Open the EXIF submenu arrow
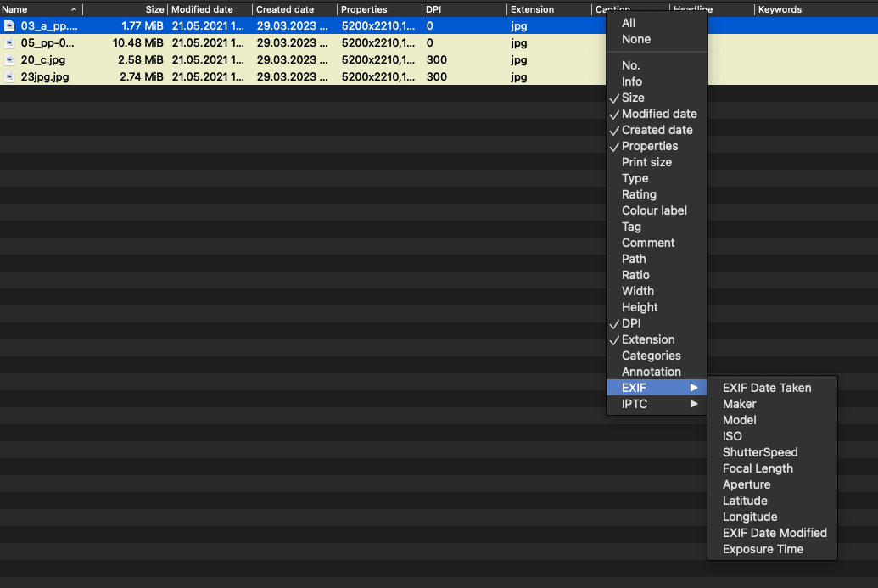The height and width of the screenshot is (588, 878). pyautogui.click(x=694, y=388)
